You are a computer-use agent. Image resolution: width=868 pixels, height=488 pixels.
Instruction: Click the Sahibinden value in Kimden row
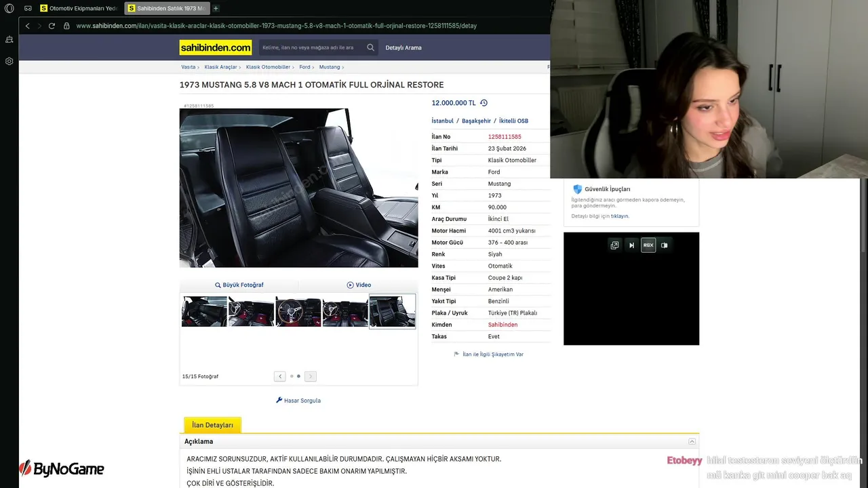click(502, 325)
